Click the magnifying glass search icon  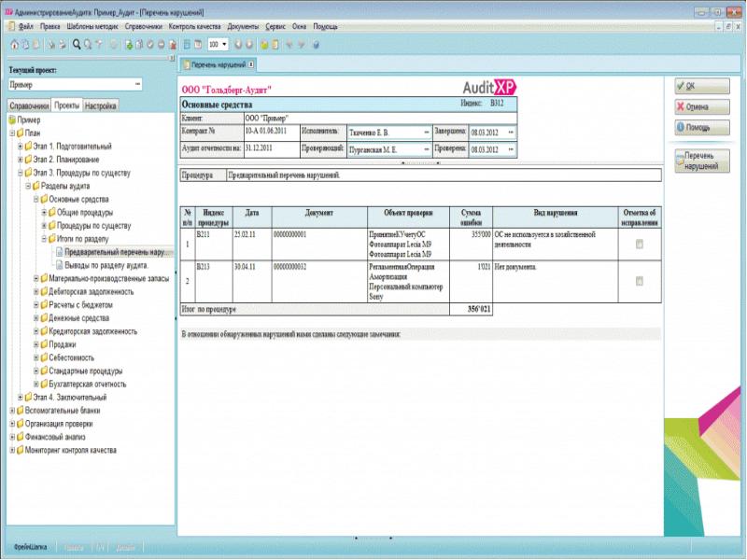pos(76,44)
